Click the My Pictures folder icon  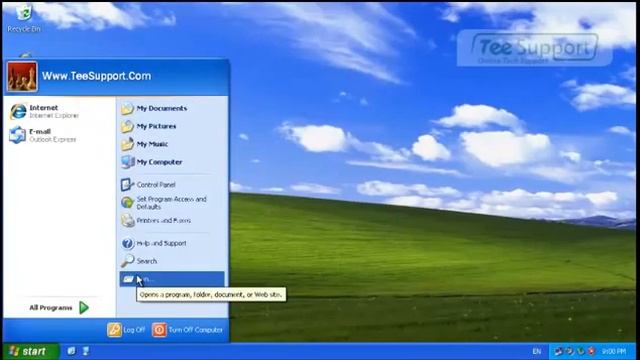click(127, 126)
